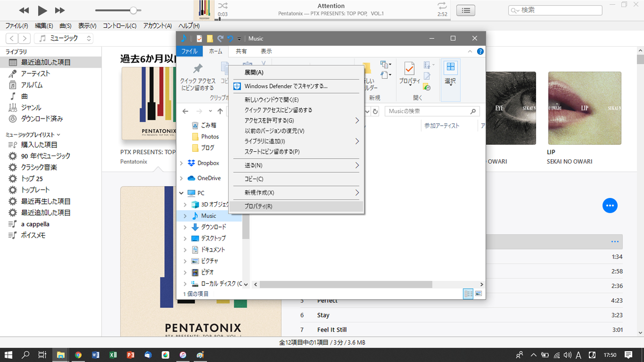Screen dimensions: 644x362
Task: Choose コピー(C) in context menu
Action: pyautogui.click(x=296, y=179)
